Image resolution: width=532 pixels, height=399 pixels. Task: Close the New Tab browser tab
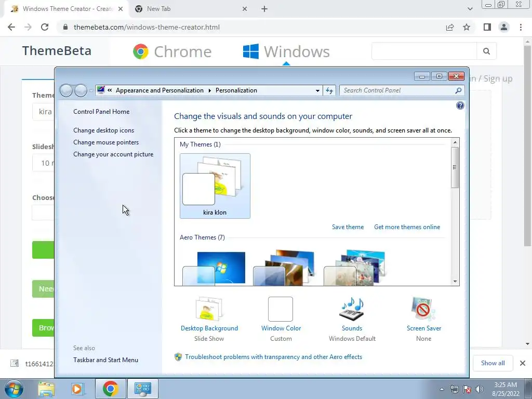click(245, 9)
